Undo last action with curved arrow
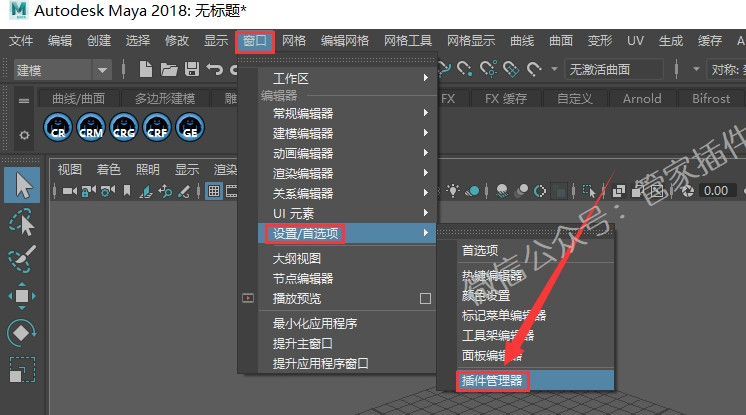 [215, 70]
